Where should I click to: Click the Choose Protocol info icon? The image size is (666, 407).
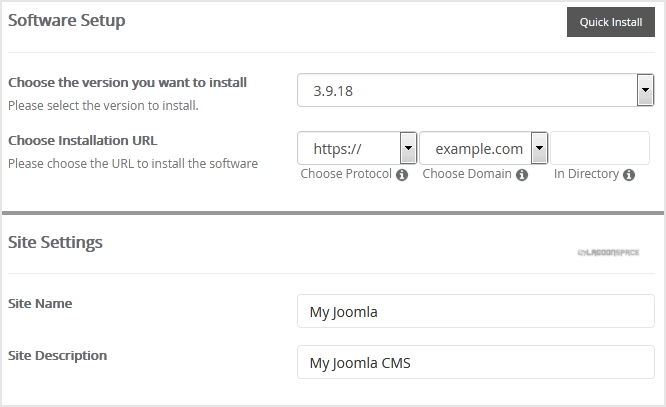pyautogui.click(x=402, y=175)
